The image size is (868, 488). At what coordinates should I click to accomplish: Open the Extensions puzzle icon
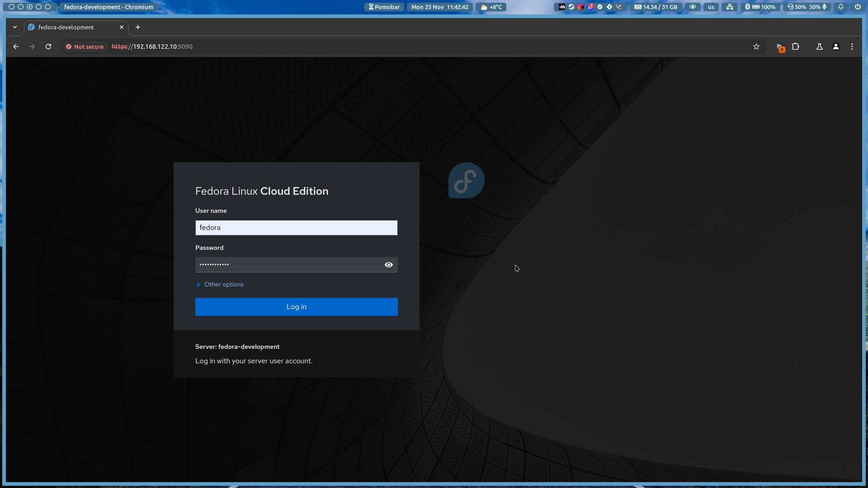pos(796,47)
